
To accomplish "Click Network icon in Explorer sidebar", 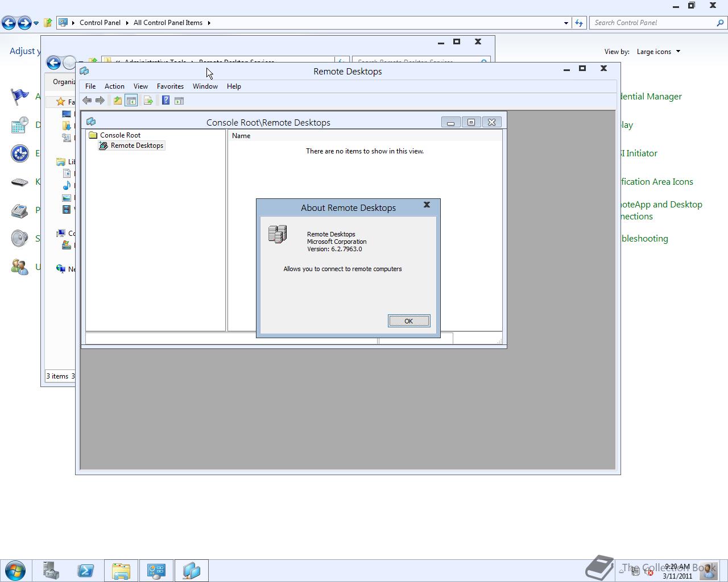I will point(61,269).
